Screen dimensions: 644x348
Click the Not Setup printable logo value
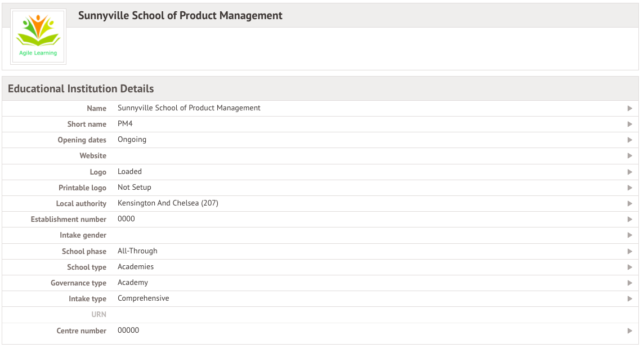click(x=135, y=188)
